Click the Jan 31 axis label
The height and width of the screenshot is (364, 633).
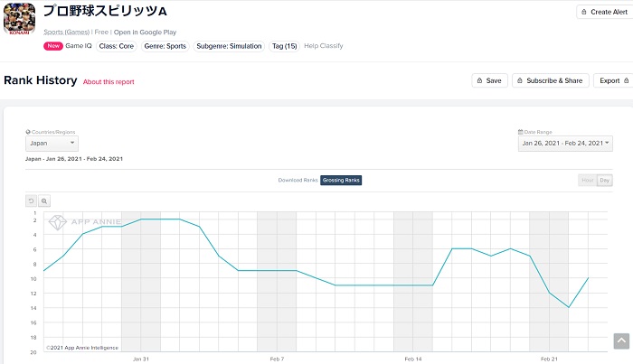pyautogui.click(x=141, y=359)
